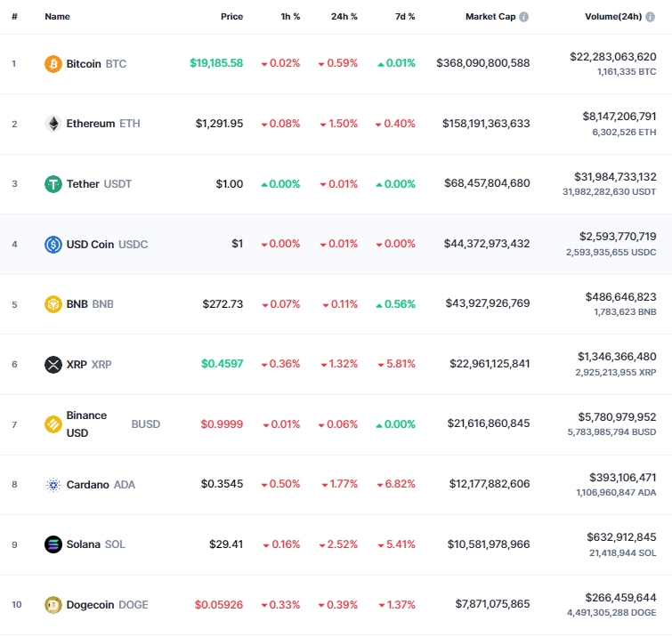Open the Tether USDT name link
Screen dimensions: 672x637
(x=99, y=184)
